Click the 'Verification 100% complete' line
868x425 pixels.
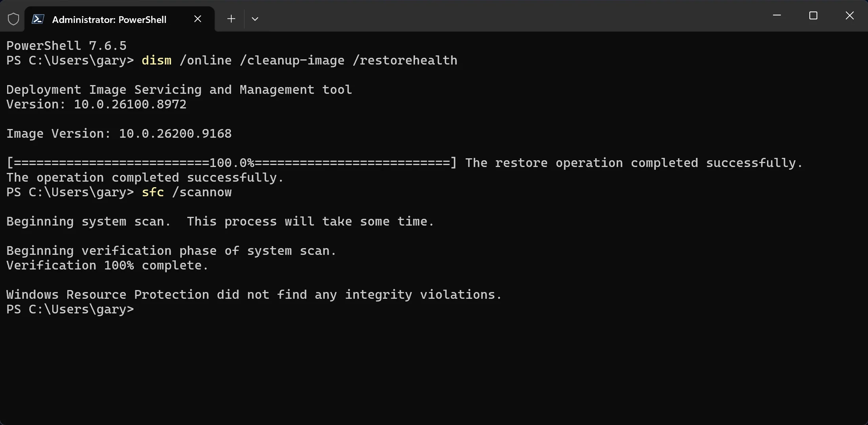pyautogui.click(x=107, y=265)
